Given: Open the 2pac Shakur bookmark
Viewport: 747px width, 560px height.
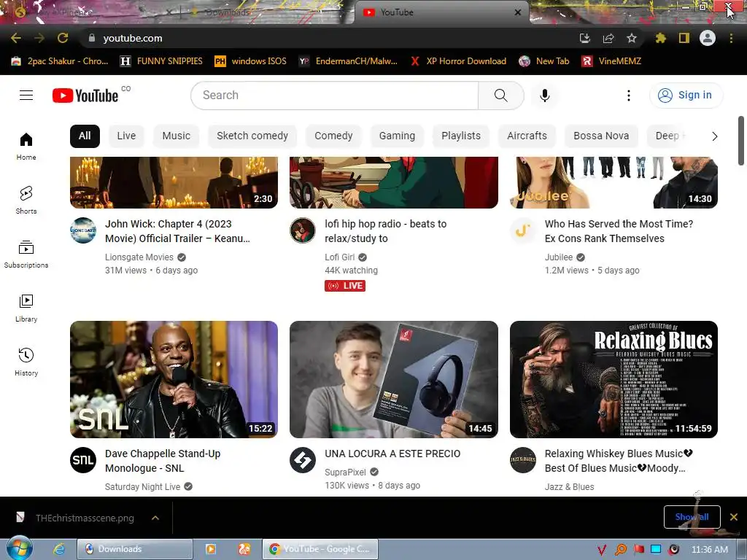Looking at the screenshot, I should (60, 61).
